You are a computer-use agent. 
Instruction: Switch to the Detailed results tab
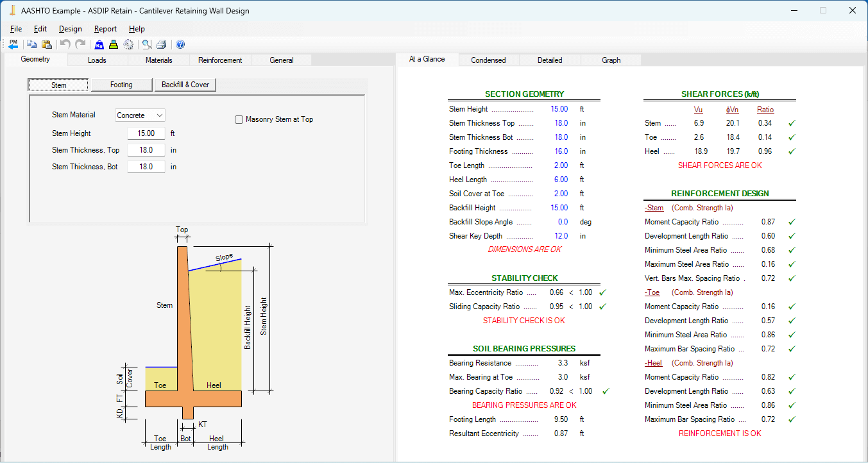tap(549, 59)
